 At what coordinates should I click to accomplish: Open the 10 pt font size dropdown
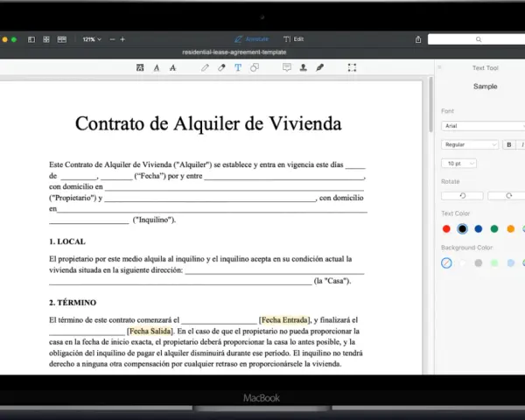458,164
